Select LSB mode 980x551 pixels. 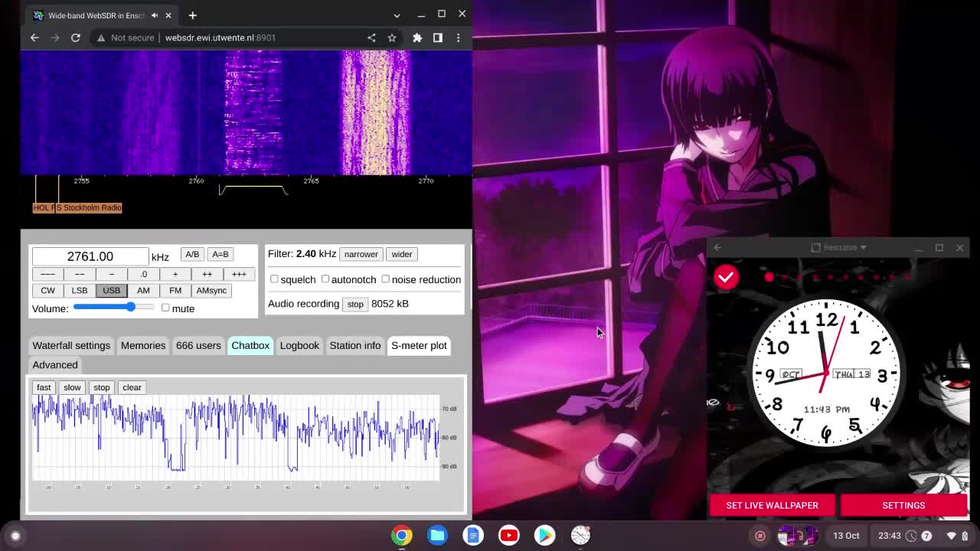tap(80, 290)
